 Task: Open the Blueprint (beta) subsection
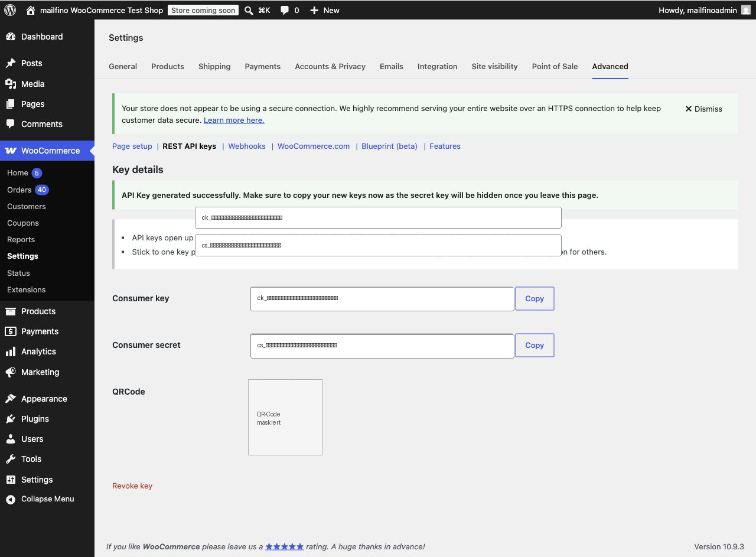pos(390,146)
